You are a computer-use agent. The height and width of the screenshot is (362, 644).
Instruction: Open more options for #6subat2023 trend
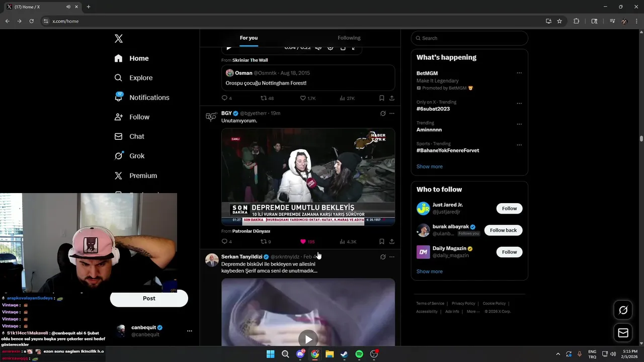click(x=519, y=104)
